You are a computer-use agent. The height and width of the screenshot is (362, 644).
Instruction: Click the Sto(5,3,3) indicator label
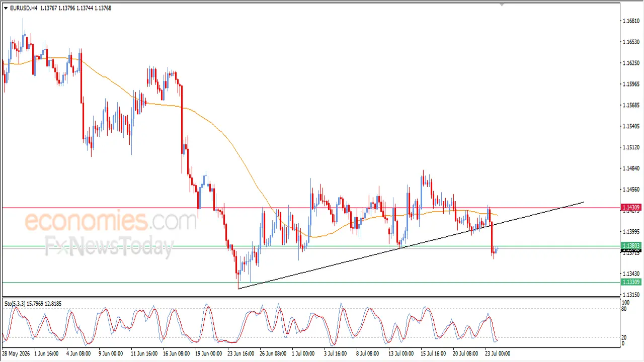[x=18, y=304]
